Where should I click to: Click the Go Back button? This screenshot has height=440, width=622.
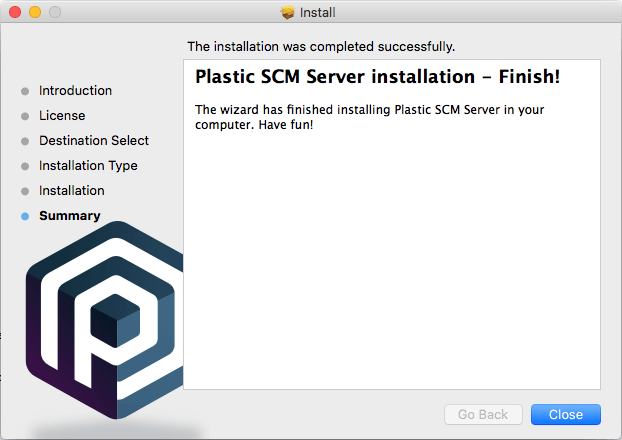[x=483, y=415]
